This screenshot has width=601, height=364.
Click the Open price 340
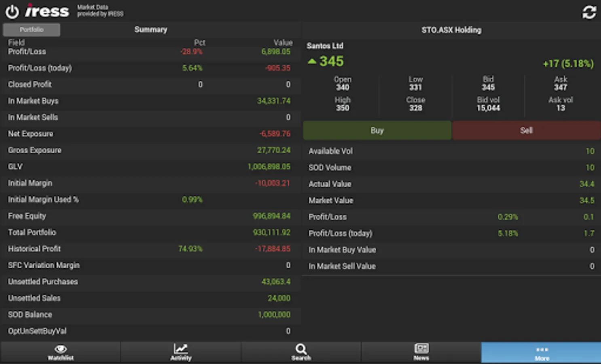click(343, 87)
